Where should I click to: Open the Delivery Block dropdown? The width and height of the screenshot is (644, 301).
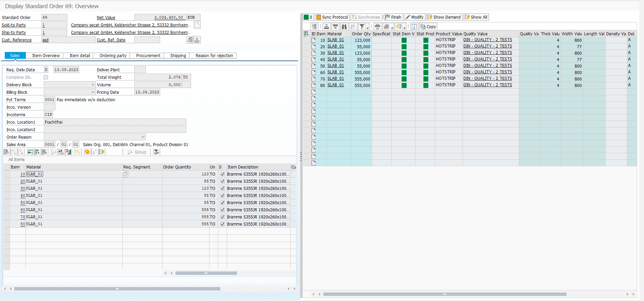click(x=93, y=85)
